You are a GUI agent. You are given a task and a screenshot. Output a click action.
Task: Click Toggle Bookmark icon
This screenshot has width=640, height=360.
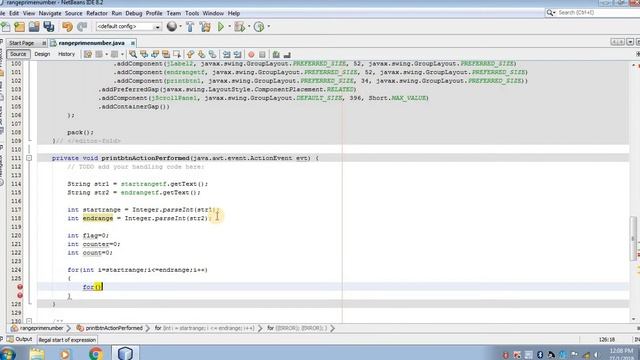(213, 54)
